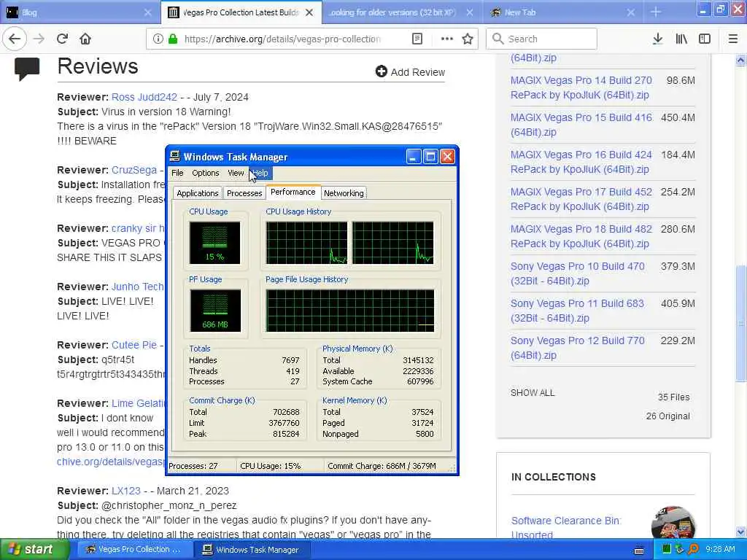Click Task Manager title bar icon
This screenshot has width=747, height=560.
pyautogui.click(x=175, y=156)
